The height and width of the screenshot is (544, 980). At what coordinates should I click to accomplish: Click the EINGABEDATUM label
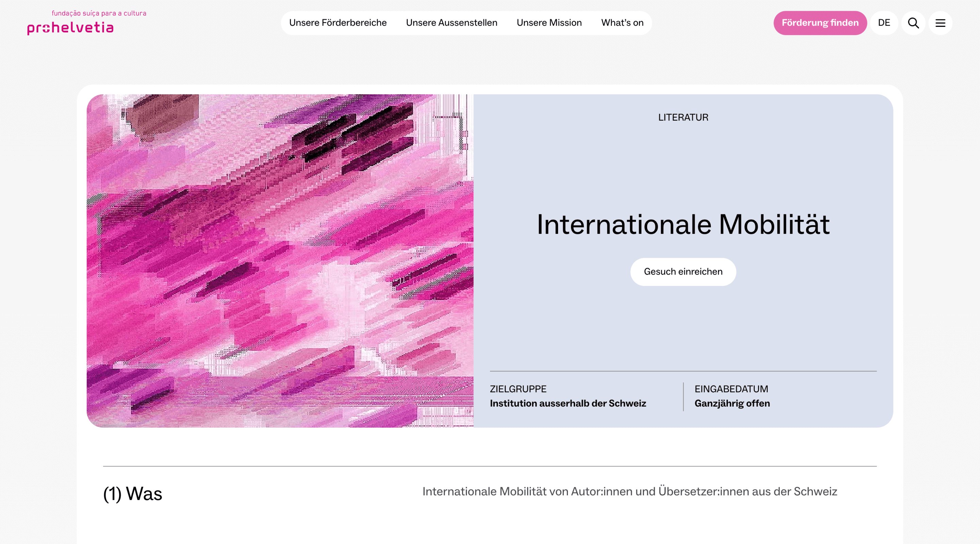point(731,389)
